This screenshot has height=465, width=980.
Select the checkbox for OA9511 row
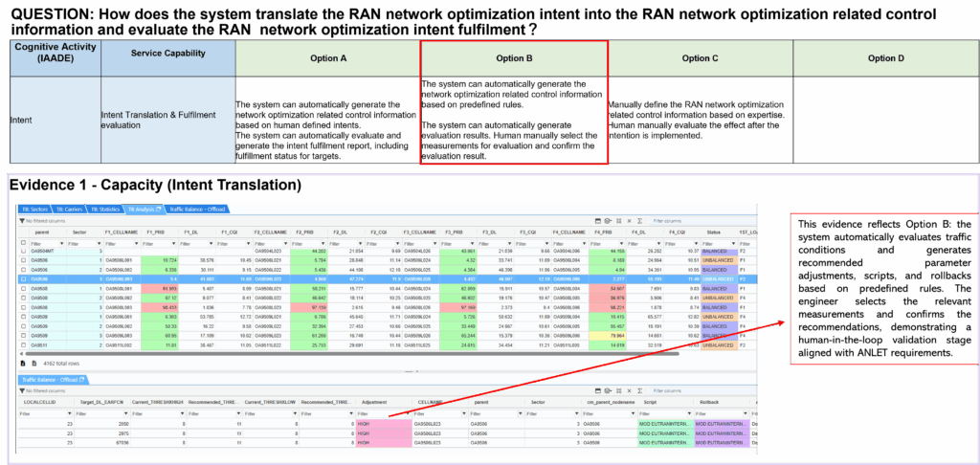click(24, 344)
